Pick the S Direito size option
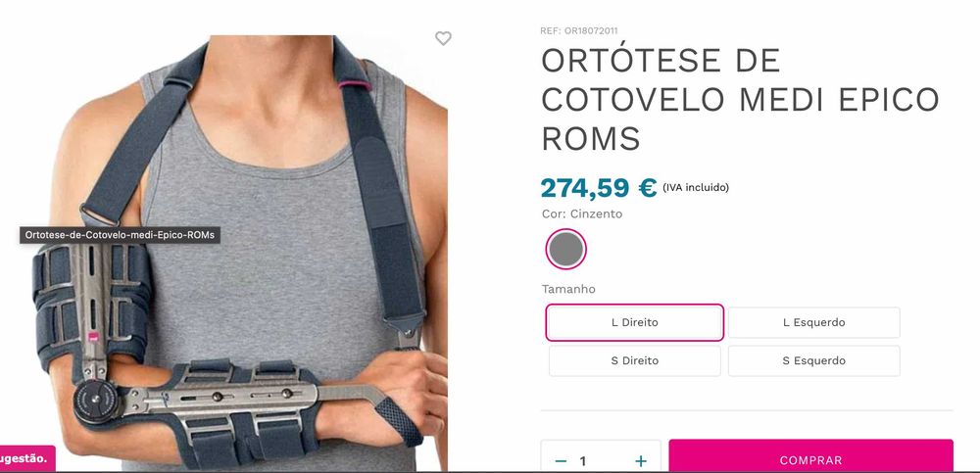980x473 pixels. click(634, 360)
